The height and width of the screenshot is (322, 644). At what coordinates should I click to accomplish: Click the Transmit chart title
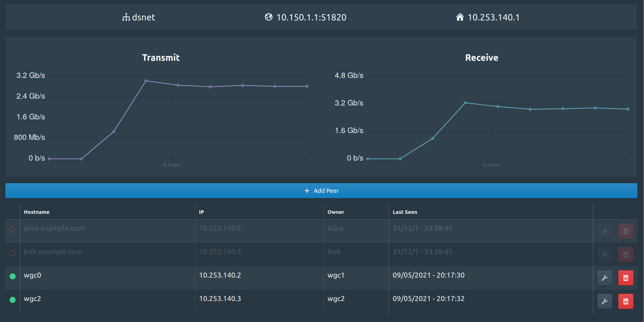click(161, 57)
